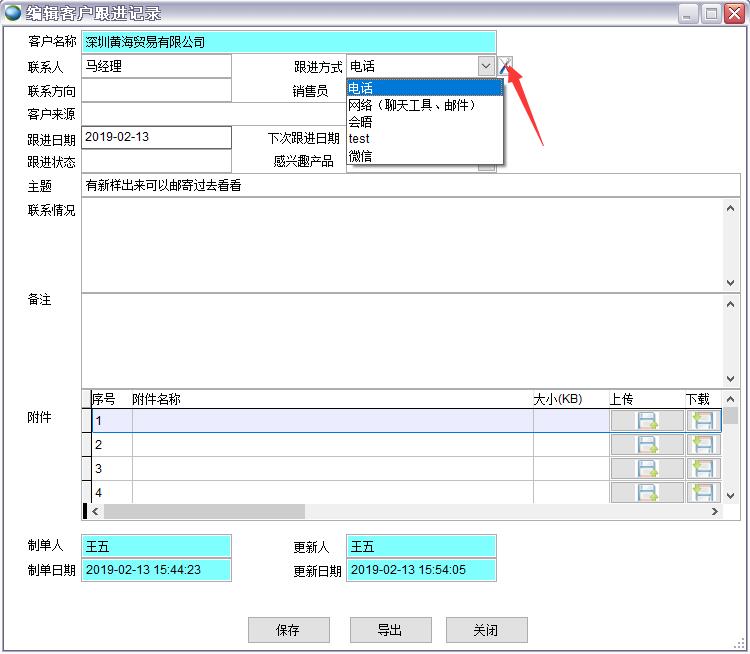This screenshot has width=750, height=654.
Task: Click upload icon in attachment row 1
Action: pyautogui.click(x=647, y=421)
